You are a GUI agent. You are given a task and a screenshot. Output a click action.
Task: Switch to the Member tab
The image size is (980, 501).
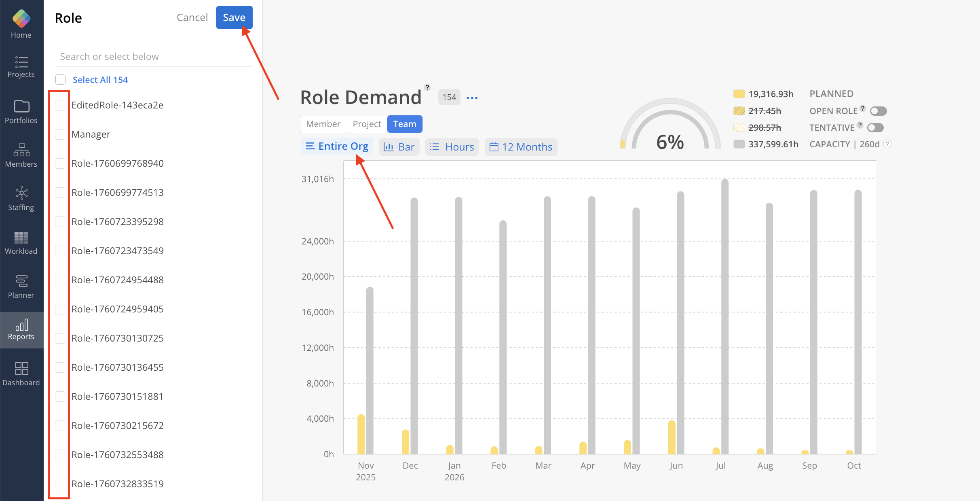[323, 124]
